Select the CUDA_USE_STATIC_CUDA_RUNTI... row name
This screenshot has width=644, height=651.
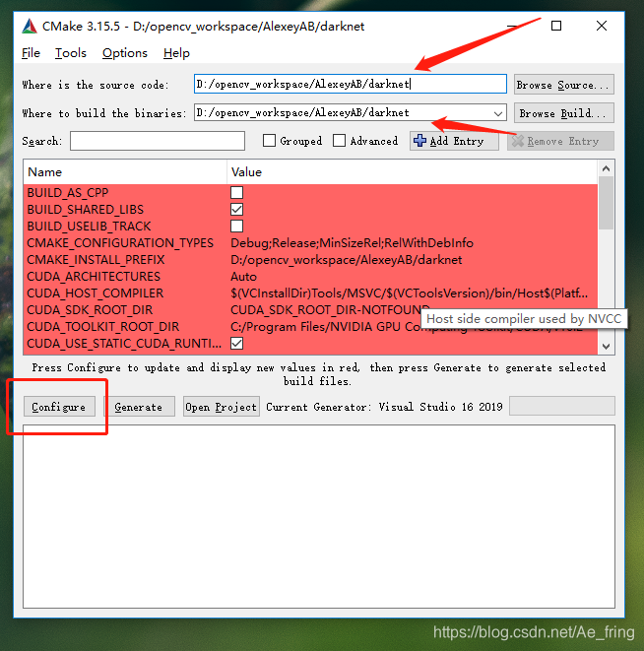pos(124,344)
